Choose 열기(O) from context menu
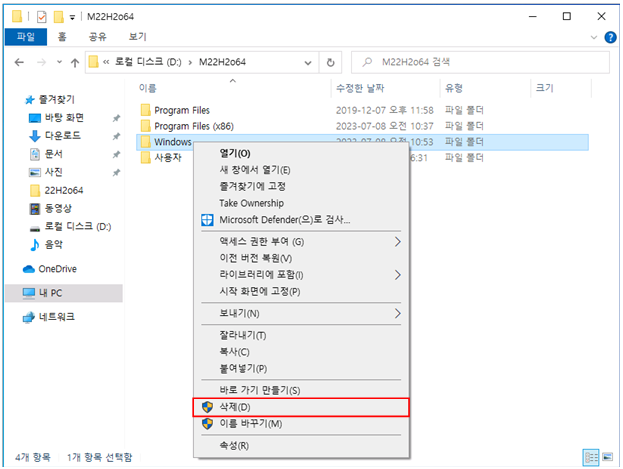Screen dimensions: 623x469 click(301, 153)
